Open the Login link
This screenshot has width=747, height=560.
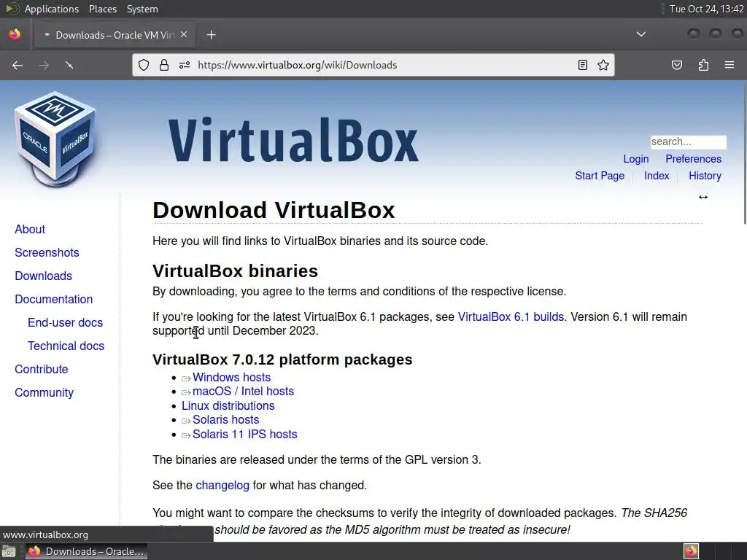(636, 159)
